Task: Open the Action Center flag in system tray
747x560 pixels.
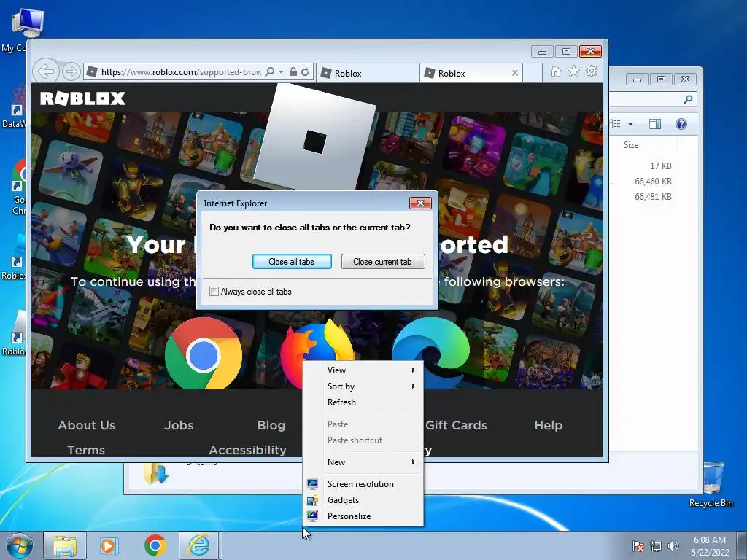Action: (638, 546)
